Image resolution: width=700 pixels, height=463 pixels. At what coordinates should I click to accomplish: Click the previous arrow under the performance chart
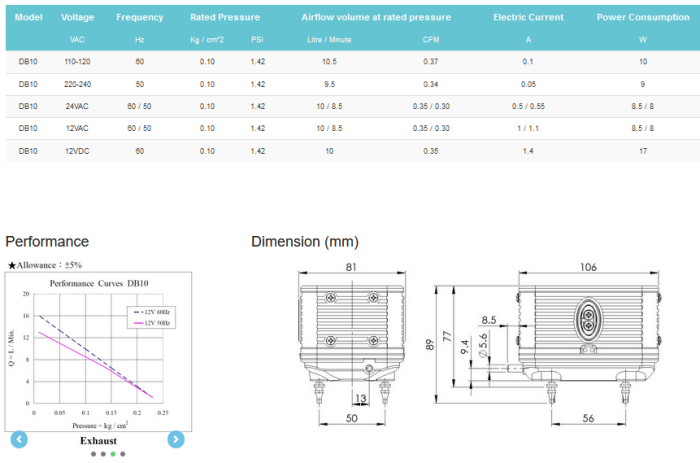[19, 439]
